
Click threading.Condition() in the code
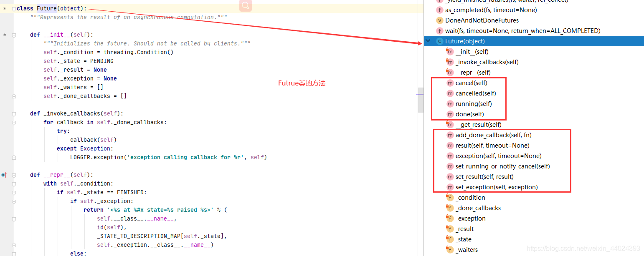pyautogui.click(x=138, y=52)
